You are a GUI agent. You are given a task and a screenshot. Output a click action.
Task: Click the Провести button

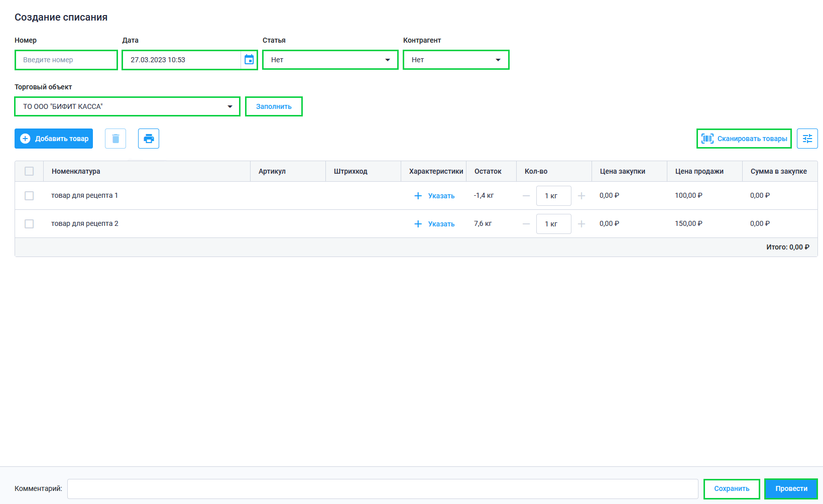point(791,488)
